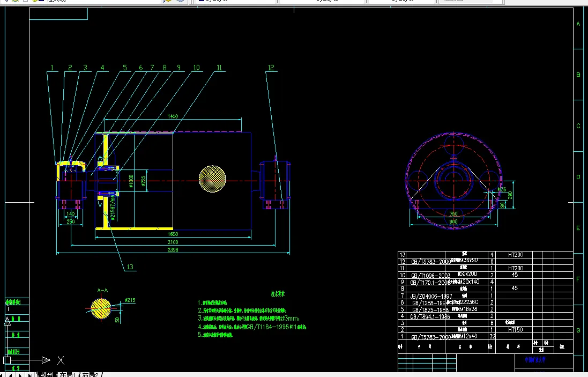The height and width of the screenshot is (377, 588).
Task: Click GB/T825-1988 in parts list
Action: 430,310
